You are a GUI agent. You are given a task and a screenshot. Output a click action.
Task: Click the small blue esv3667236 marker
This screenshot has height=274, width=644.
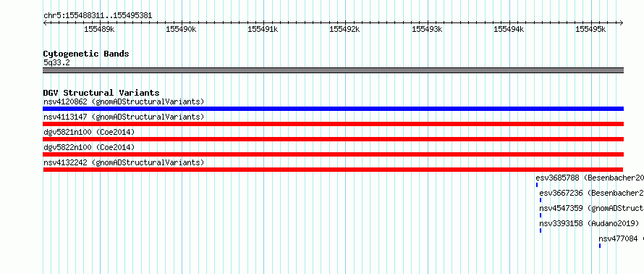pos(541,200)
